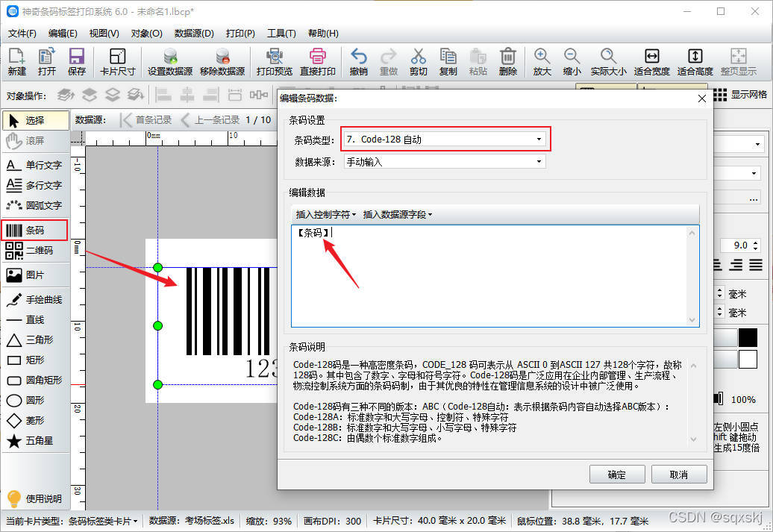The image size is (773, 532).
Task: Open 数据来源 手动输入 dropdown
Action: 445,162
